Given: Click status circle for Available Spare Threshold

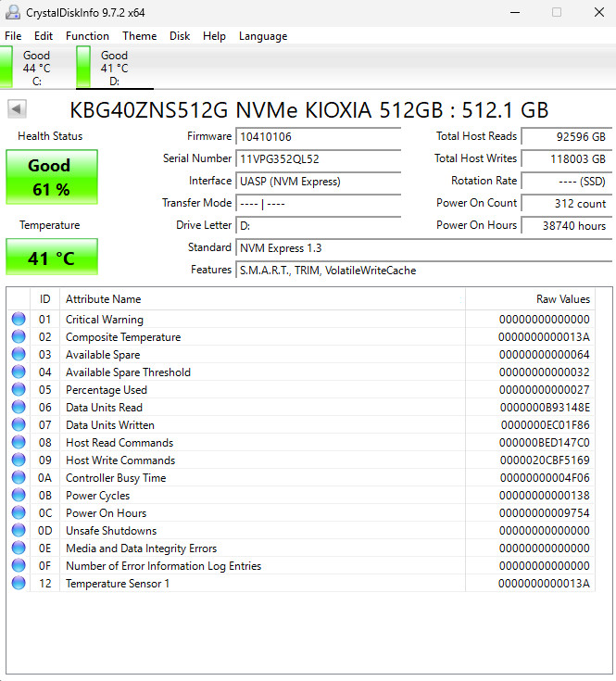Looking at the screenshot, I should (x=19, y=372).
